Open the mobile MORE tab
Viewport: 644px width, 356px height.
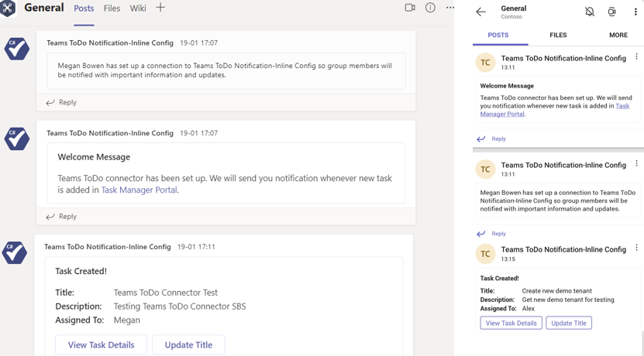coord(618,35)
